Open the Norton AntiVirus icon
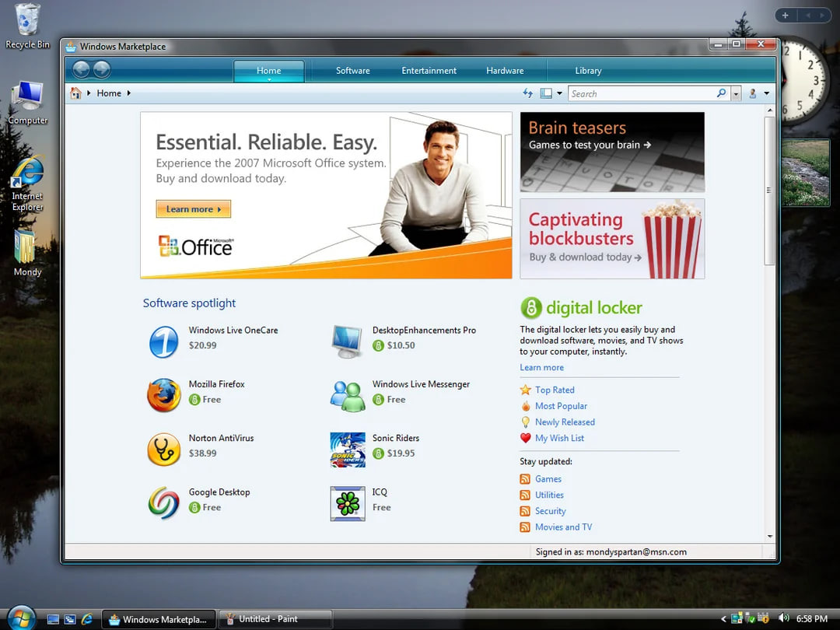This screenshot has width=840, height=630. (164, 450)
